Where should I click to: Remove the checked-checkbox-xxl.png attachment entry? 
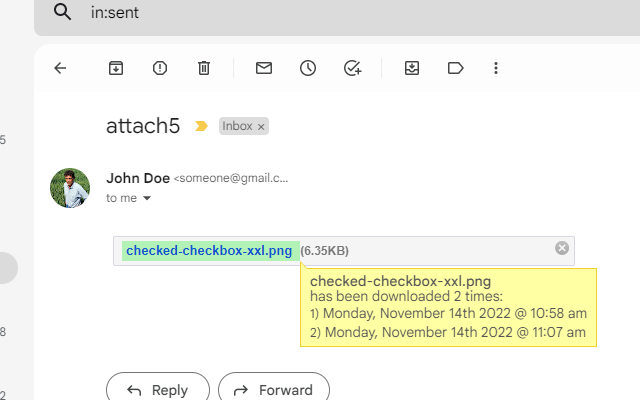coord(562,248)
